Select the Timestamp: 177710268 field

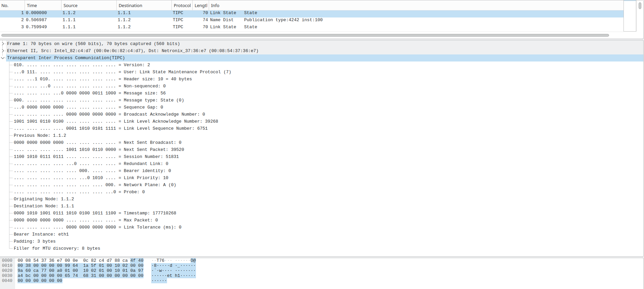click(x=95, y=213)
